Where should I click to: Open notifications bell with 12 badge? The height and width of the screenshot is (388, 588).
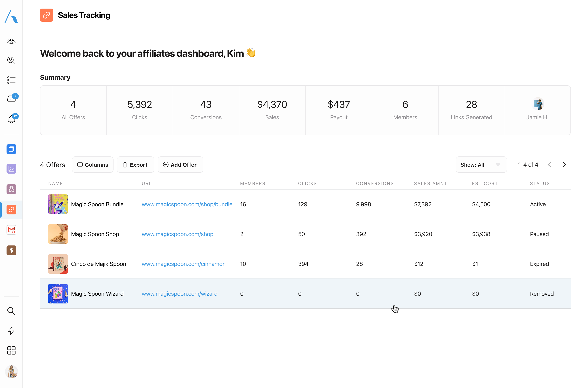coord(11,119)
